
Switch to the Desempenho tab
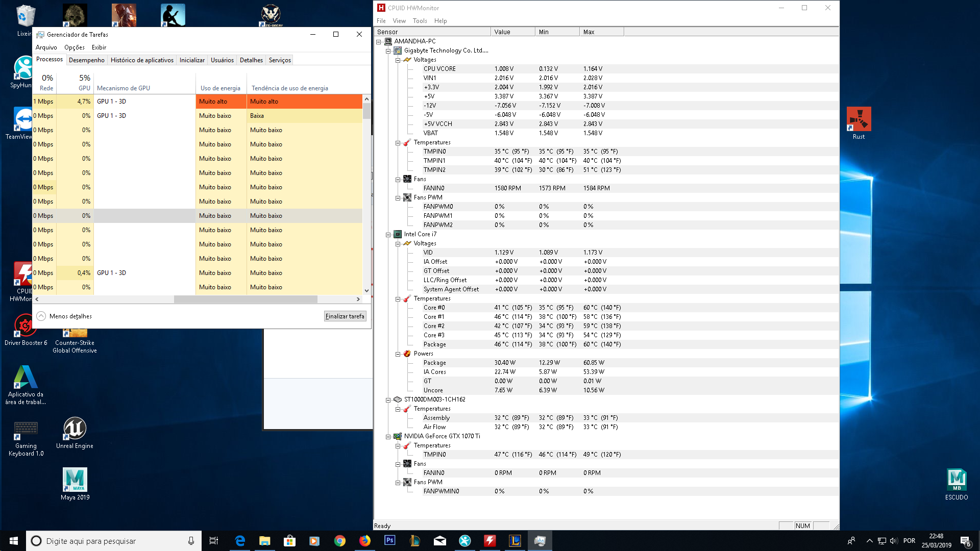(86, 60)
